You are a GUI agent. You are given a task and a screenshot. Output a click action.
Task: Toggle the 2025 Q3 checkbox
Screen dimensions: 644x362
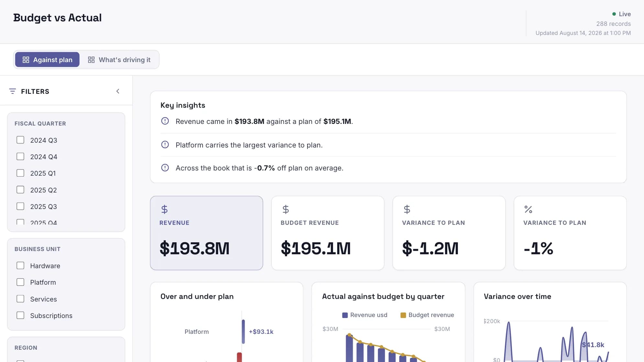coord(20,206)
